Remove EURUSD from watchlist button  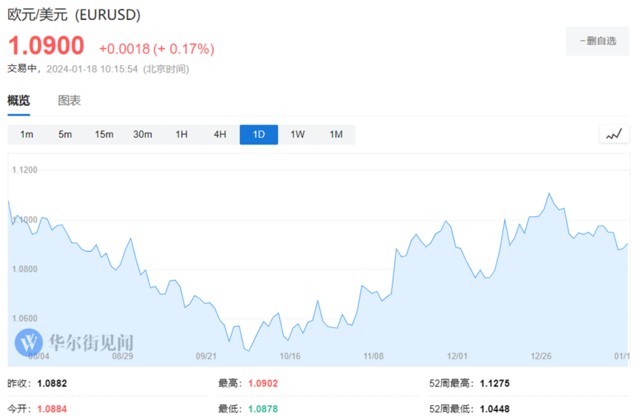pyautogui.click(x=599, y=40)
